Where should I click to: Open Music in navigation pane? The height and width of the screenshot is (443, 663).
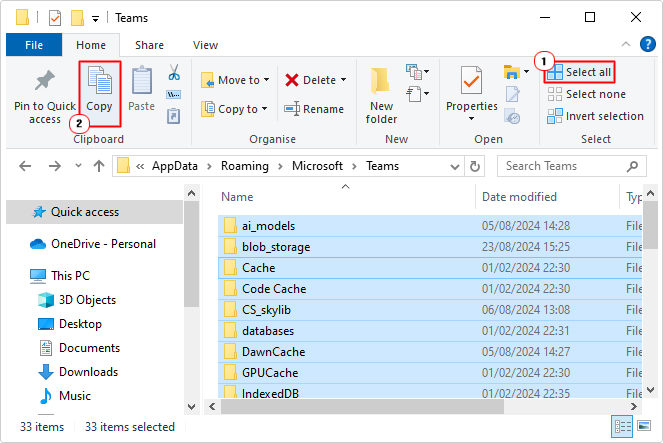point(64,396)
